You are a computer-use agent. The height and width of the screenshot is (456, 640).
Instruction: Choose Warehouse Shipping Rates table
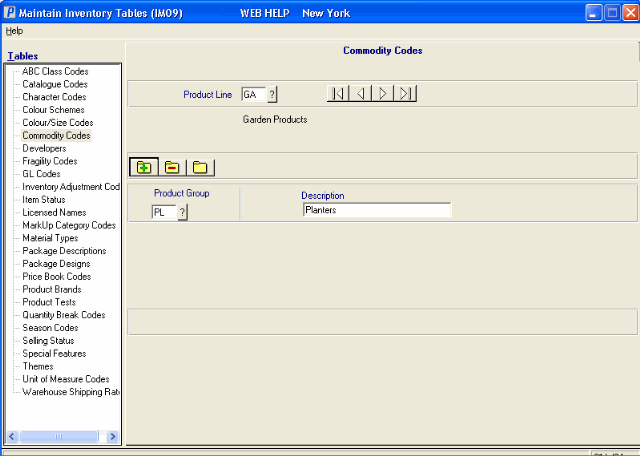(x=71, y=392)
